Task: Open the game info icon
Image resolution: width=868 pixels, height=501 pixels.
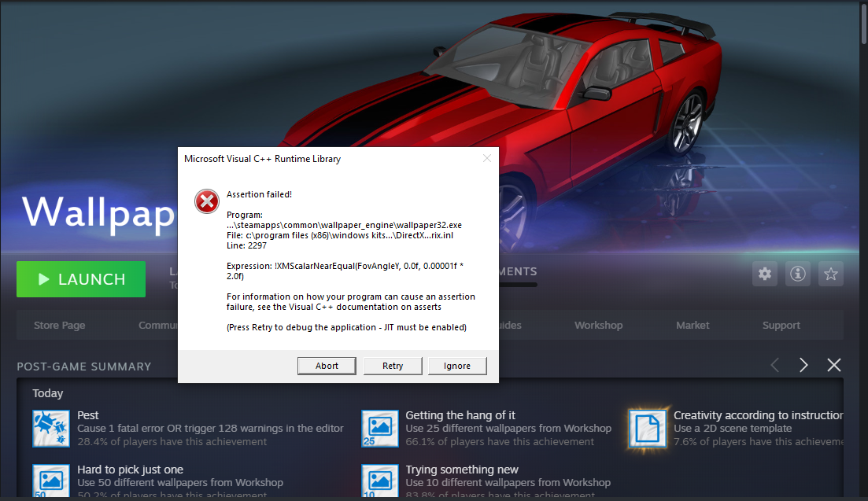Action: point(798,274)
